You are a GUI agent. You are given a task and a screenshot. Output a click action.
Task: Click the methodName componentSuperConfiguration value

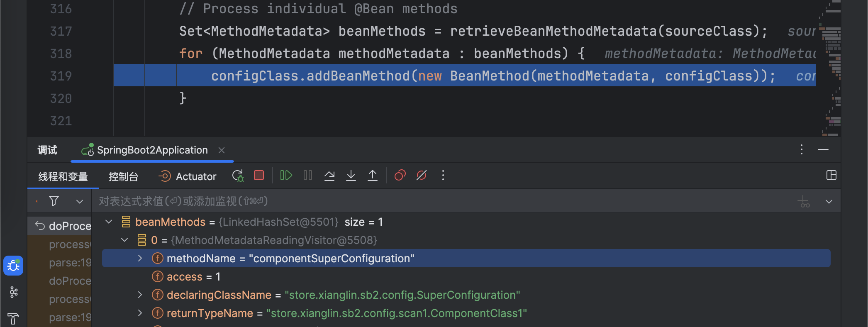[332, 259]
